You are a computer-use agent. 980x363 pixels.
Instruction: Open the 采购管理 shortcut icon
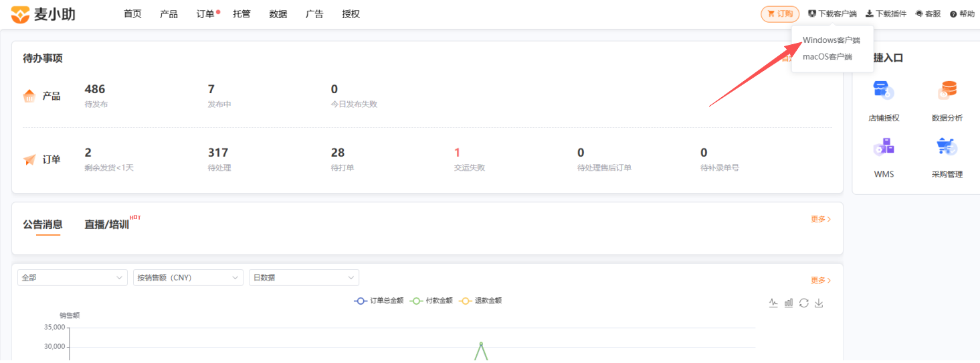tap(947, 147)
